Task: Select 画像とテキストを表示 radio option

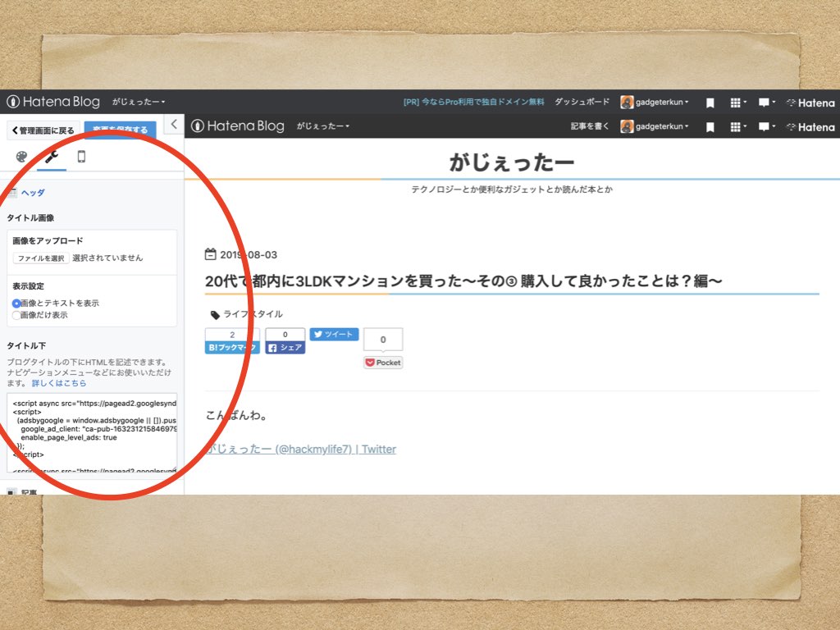Action: (16, 304)
